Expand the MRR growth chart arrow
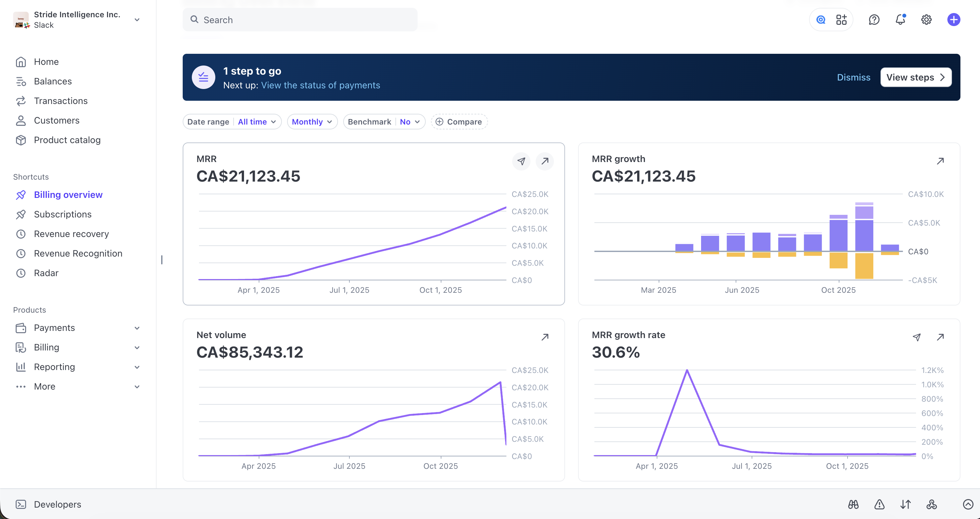Screen dimensions: 980x519 [x=940, y=161]
